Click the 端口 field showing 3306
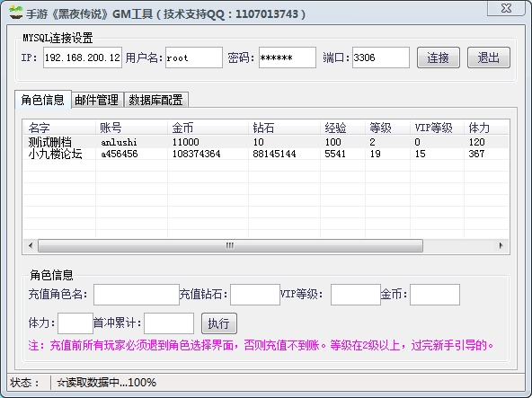Image resolution: width=532 pixels, height=398 pixels. click(381, 57)
